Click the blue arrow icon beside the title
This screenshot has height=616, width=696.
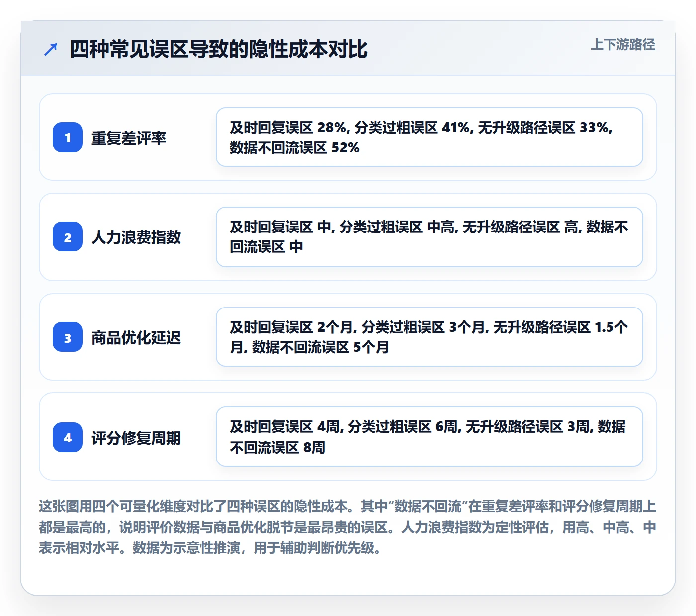point(51,49)
